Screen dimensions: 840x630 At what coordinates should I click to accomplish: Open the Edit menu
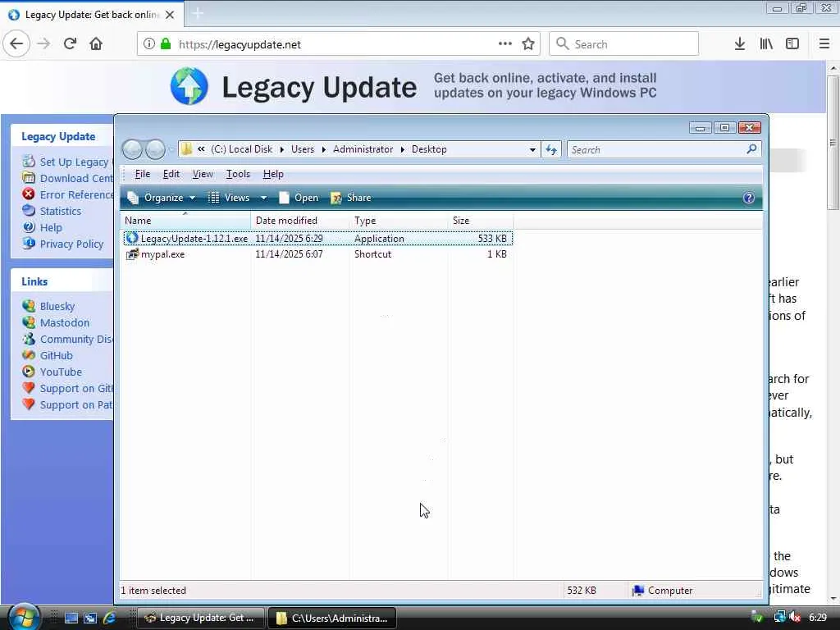tap(171, 174)
